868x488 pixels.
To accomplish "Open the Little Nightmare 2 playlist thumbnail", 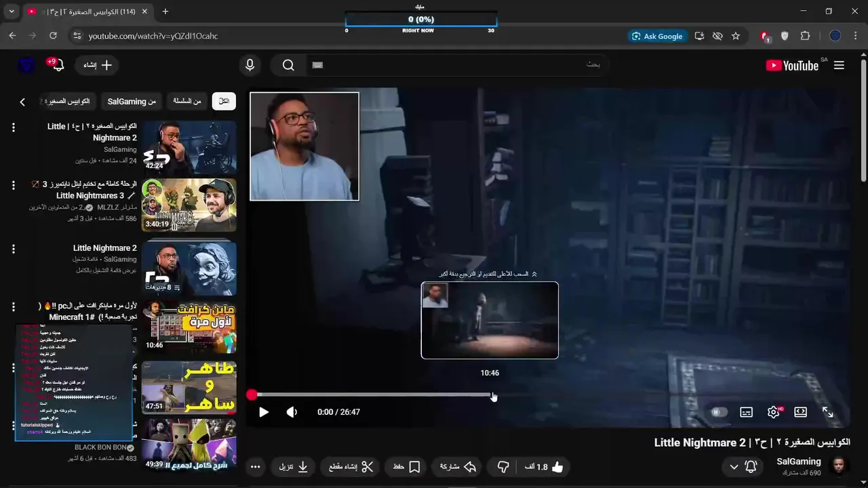I will click(x=189, y=268).
